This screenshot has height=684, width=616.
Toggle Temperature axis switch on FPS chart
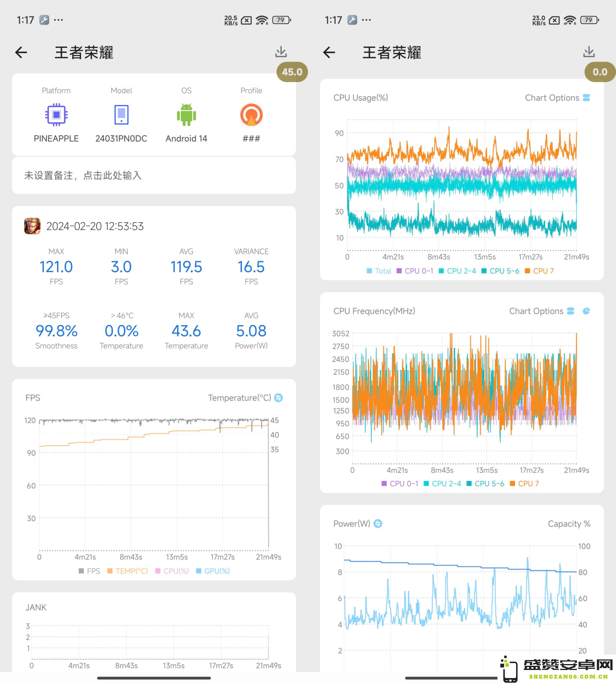(278, 398)
